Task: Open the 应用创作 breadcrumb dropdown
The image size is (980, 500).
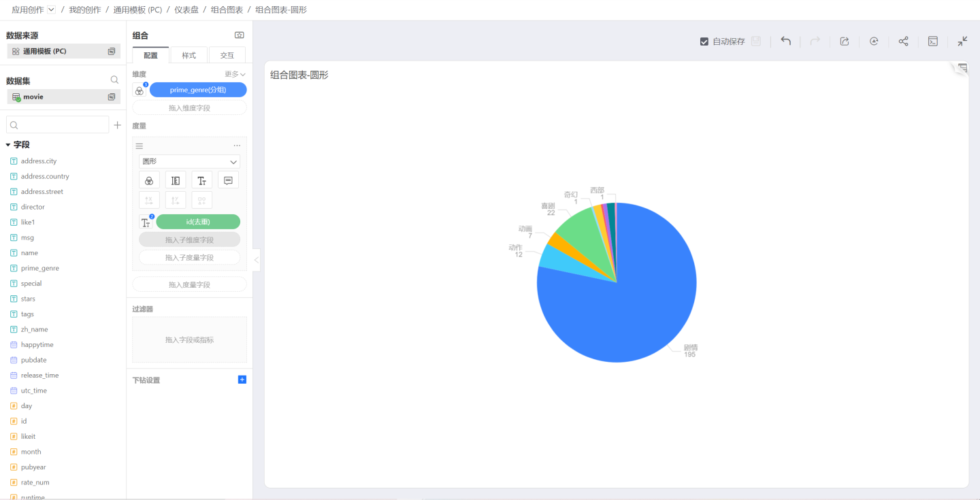Action: 51,10
